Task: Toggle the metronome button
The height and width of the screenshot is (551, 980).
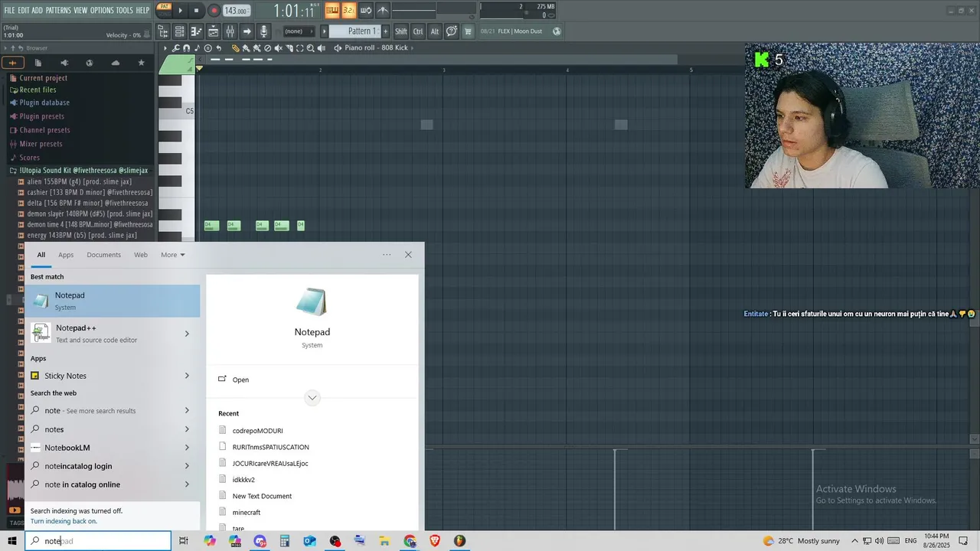Action: (x=383, y=10)
